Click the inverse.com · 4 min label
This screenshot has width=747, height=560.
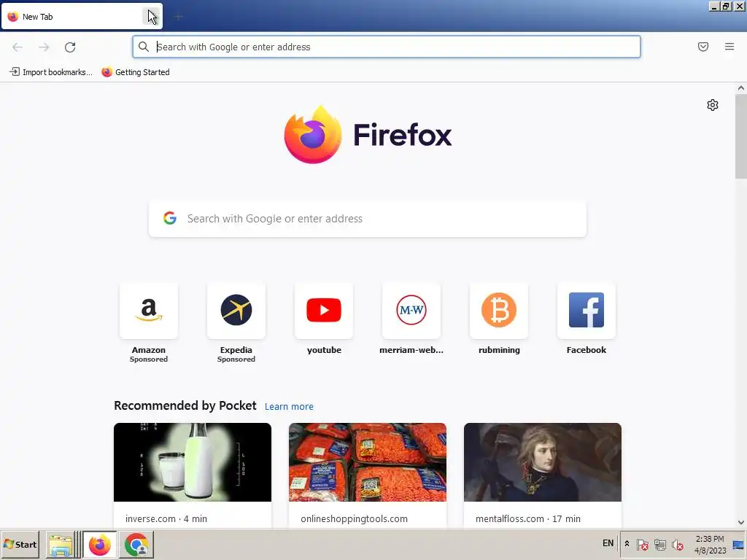click(x=166, y=518)
